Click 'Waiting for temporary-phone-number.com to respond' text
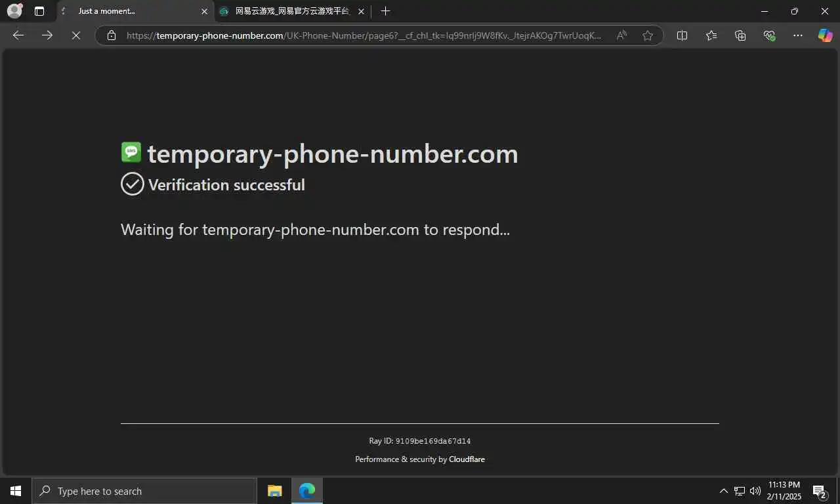The width and height of the screenshot is (840, 504). (315, 230)
